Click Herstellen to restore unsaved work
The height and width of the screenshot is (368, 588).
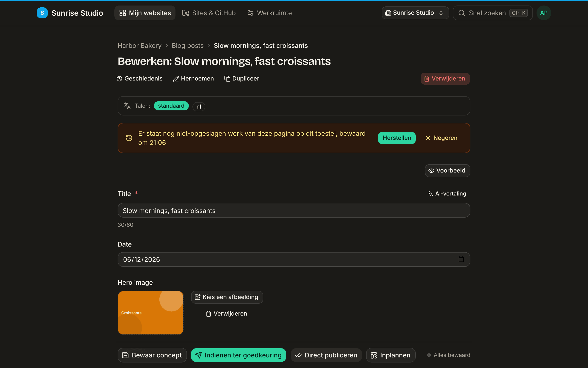pyautogui.click(x=397, y=138)
